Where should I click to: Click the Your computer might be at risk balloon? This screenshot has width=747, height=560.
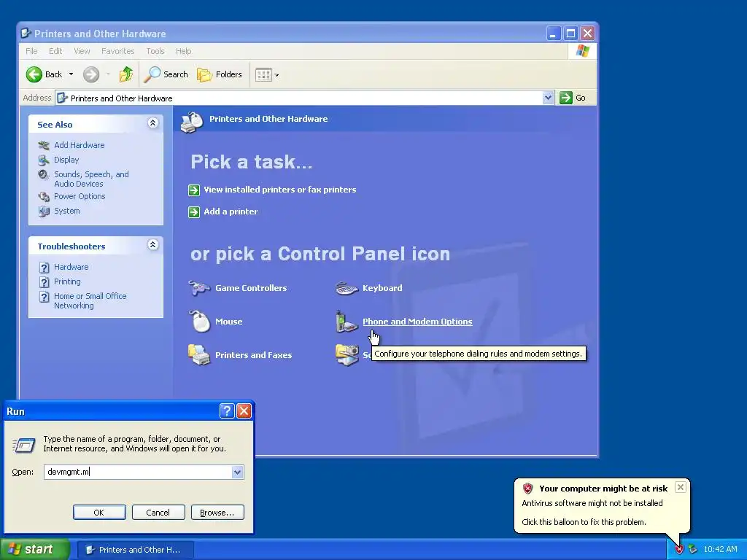click(602, 505)
